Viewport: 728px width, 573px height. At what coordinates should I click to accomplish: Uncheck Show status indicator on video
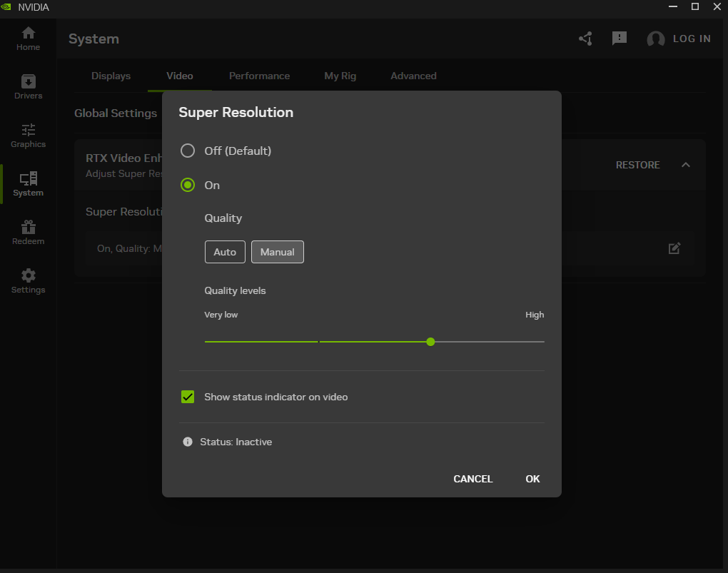tap(188, 397)
